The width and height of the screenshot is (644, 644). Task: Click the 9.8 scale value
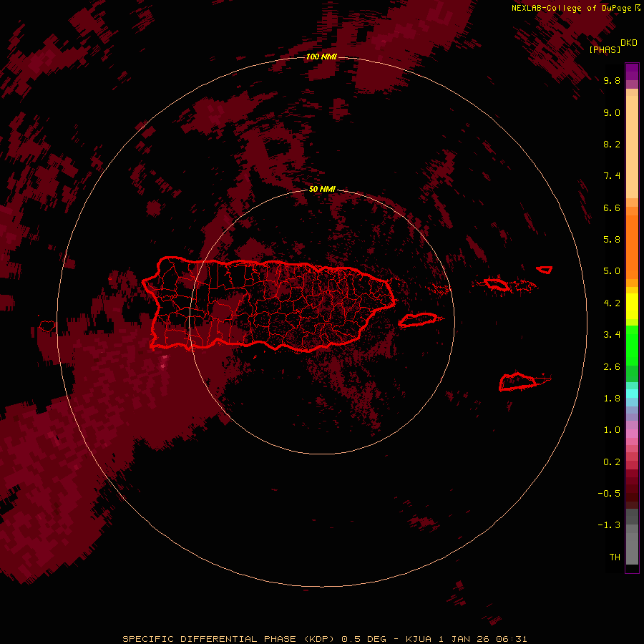pos(612,80)
